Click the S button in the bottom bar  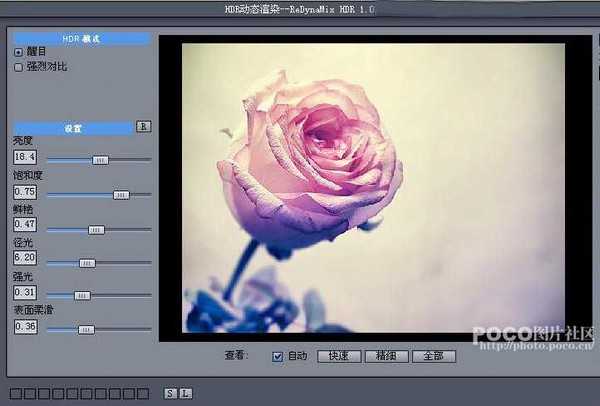170,392
